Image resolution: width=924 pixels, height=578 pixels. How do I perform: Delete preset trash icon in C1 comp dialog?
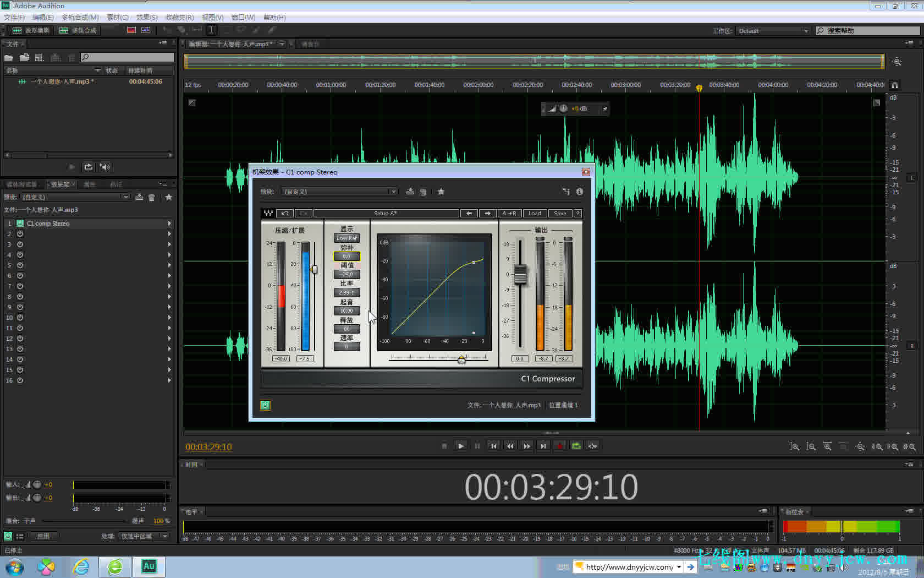(x=423, y=192)
